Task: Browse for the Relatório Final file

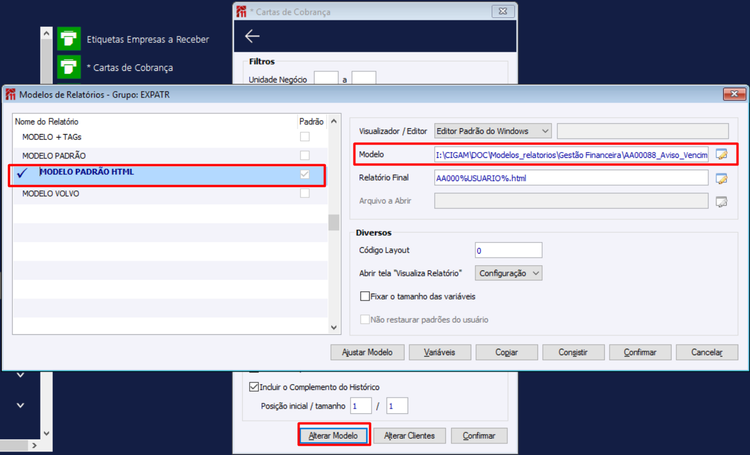Action: click(x=721, y=178)
